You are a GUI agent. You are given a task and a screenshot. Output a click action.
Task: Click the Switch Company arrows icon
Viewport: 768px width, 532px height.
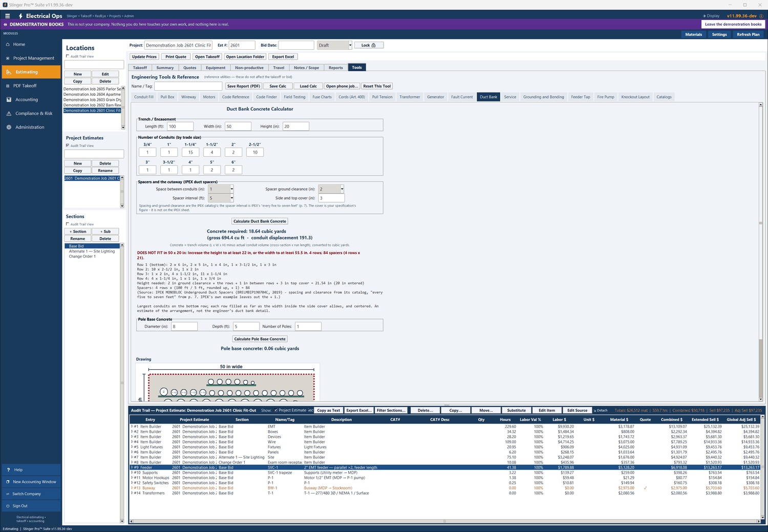tap(8, 494)
